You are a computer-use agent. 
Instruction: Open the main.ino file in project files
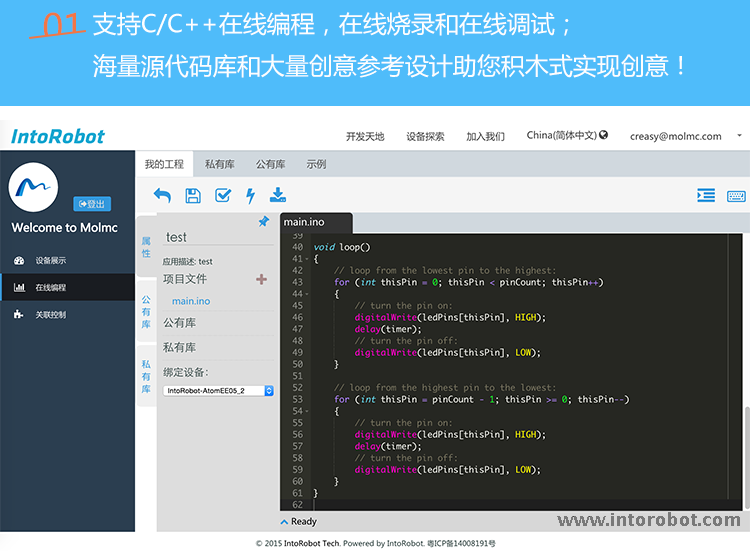pyautogui.click(x=191, y=301)
